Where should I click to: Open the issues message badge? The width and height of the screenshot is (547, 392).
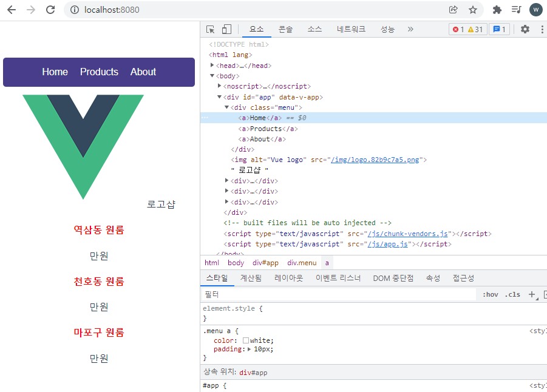(499, 29)
